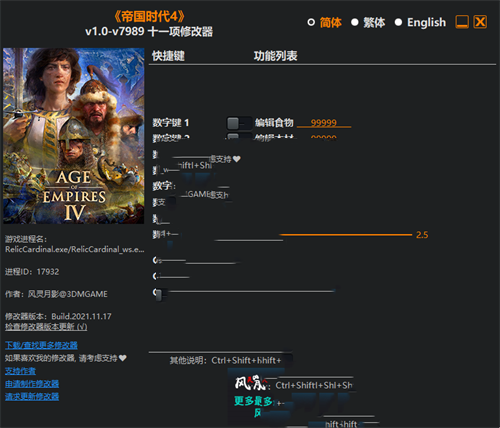Image resolution: width=500 pixels, height=428 pixels.
Task: Adjust the orange slider valued 2.5
Action: click(x=345, y=235)
